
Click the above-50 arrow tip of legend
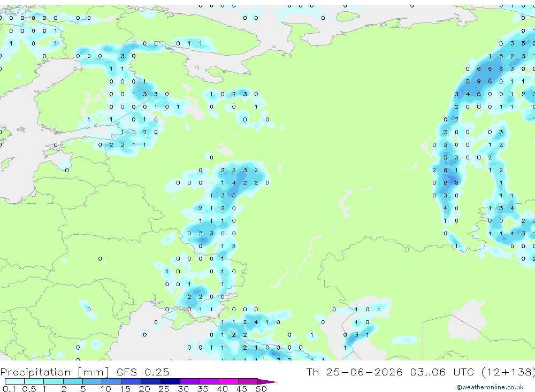(267, 382)
